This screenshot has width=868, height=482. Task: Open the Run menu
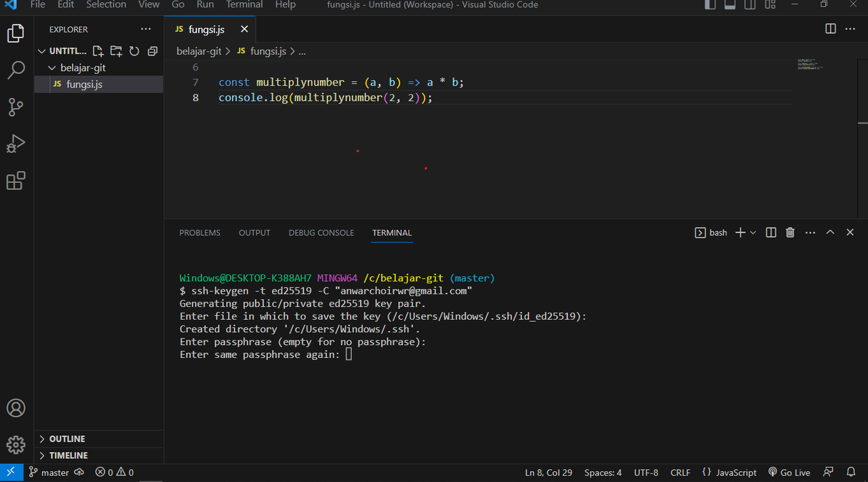(x=205, y=5)
